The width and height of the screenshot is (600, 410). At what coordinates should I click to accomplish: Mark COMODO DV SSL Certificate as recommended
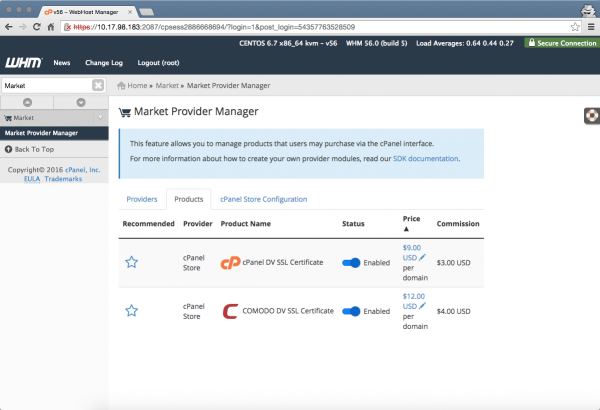click(131, 310)
